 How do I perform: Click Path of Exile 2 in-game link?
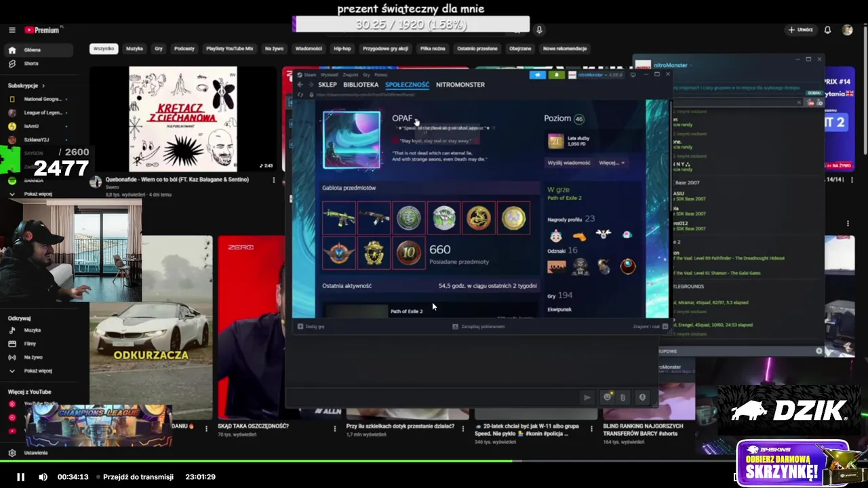click(x=564, y=198)
